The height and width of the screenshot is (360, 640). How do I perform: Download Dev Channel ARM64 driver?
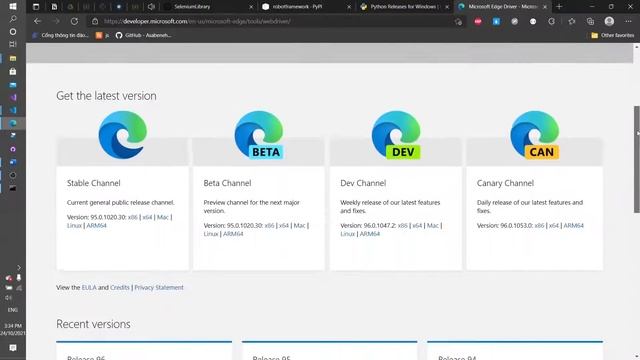tap(370, 234)
